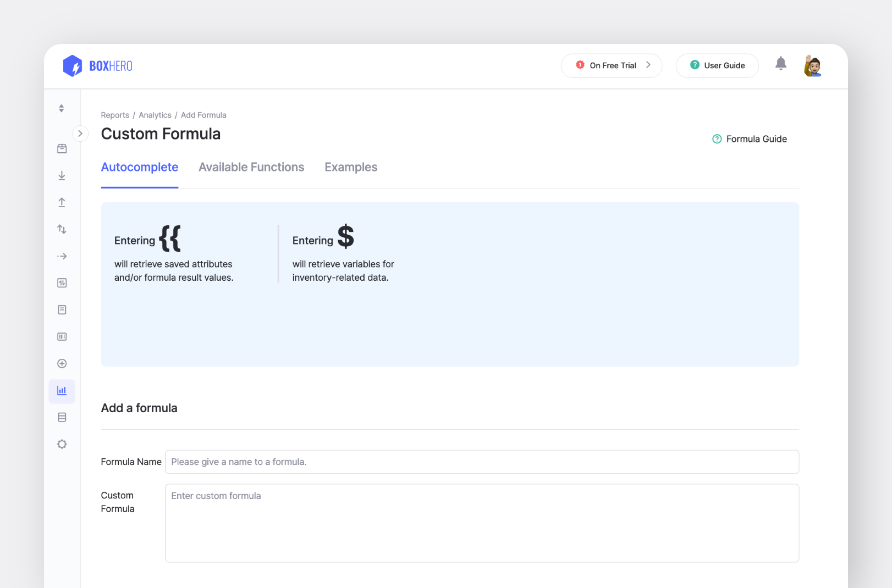Viewport: 892px width, 588px height.
Task: Click the highlighted bar chart Reports icon
Action: point(62,391)
